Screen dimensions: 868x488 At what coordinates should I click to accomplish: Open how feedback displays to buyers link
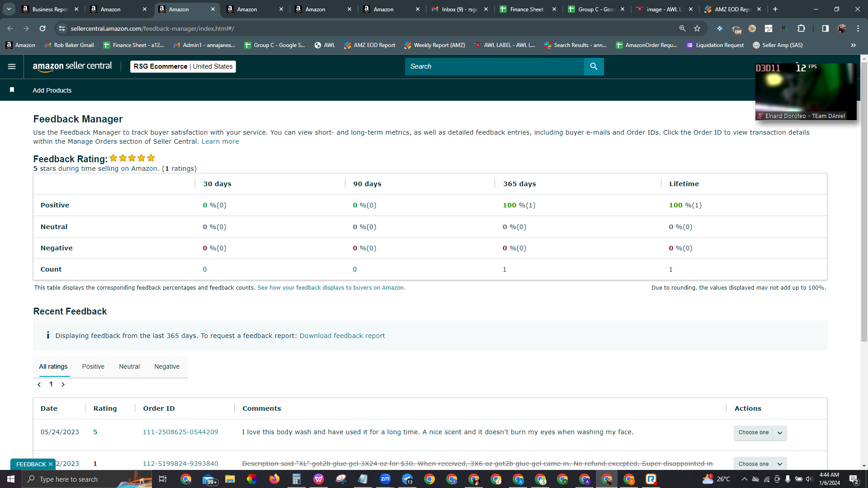click(x=330, y=288)
